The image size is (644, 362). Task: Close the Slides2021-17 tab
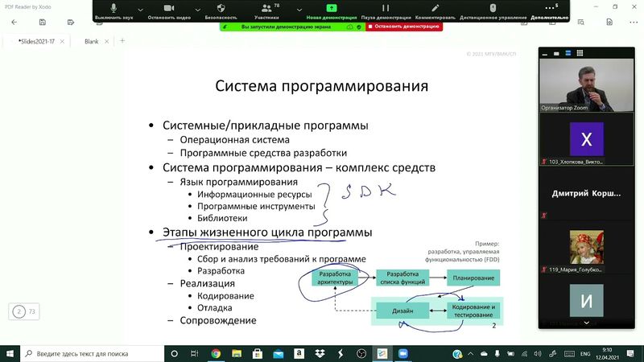(x=62, y=42)
